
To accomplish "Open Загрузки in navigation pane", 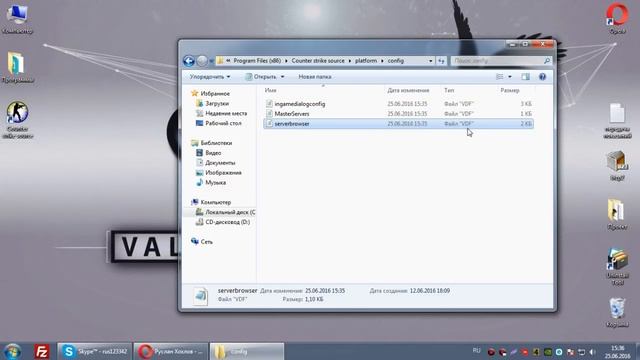I will coord(217,103).
